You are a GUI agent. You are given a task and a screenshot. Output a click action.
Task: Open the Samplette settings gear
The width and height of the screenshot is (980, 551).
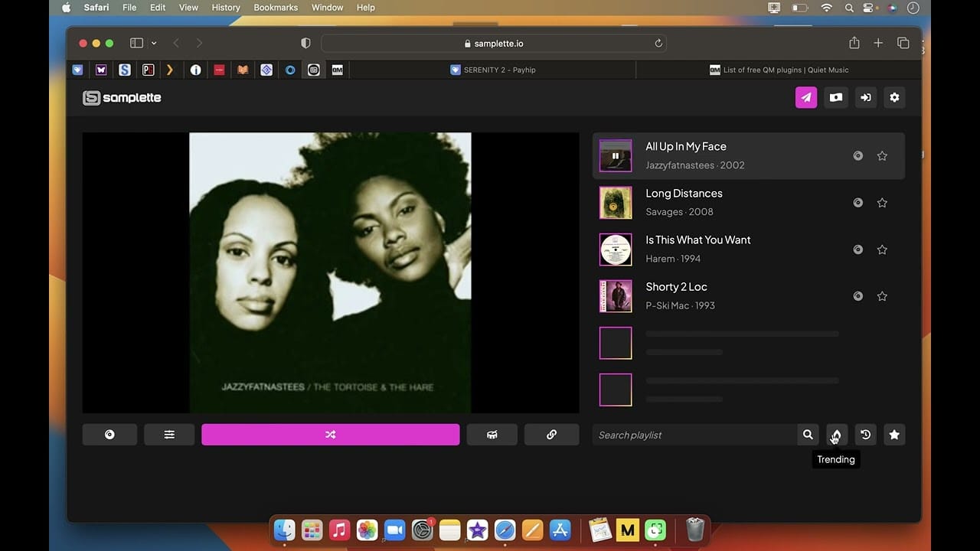pyautogui.click(x=894, y=97)
